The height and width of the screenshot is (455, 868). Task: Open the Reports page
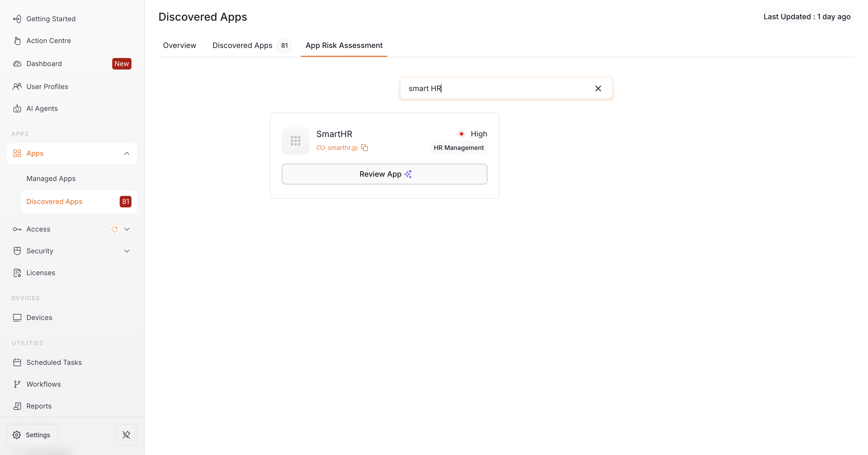[x=39, y=406]
